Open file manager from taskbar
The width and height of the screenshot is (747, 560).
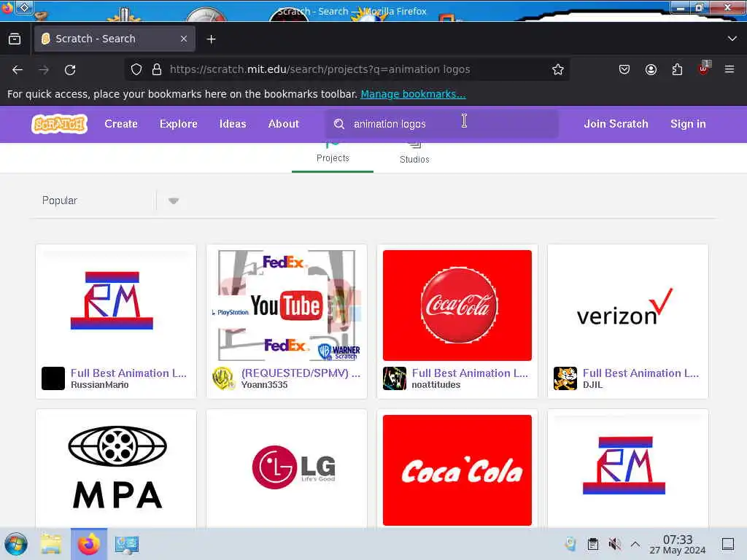pyautogui.click(x=51, y=544)
